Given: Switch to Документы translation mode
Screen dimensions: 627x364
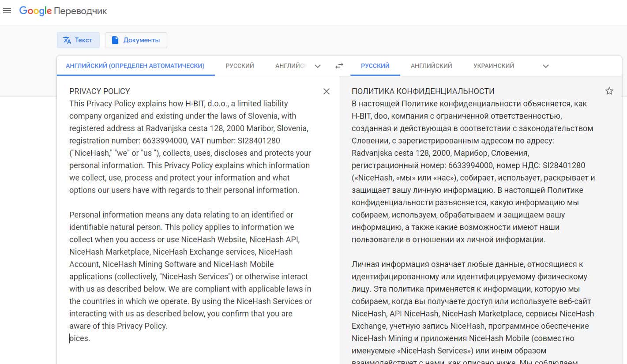Looking at the screenshot, I should [136, 40].
